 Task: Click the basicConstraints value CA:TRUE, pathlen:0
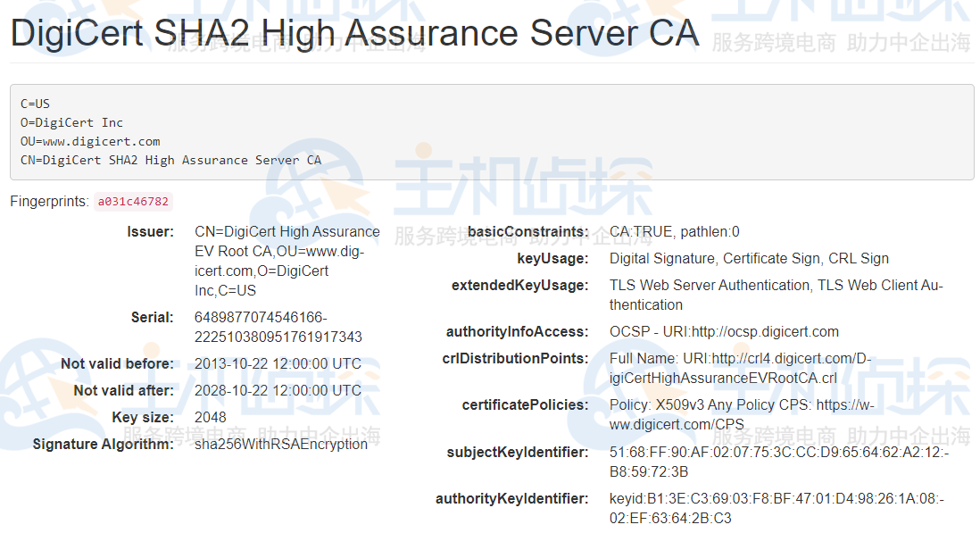tap(677, 231)
